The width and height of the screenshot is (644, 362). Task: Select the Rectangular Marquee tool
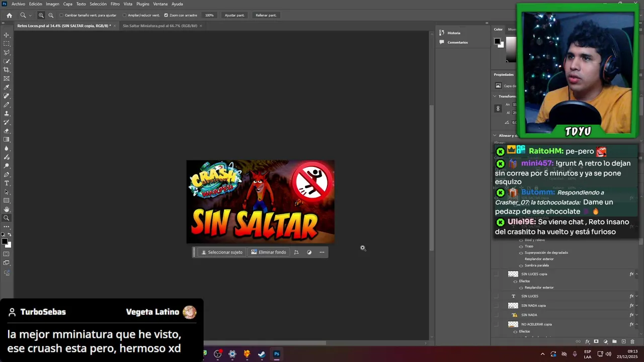[x=7, y=44]
